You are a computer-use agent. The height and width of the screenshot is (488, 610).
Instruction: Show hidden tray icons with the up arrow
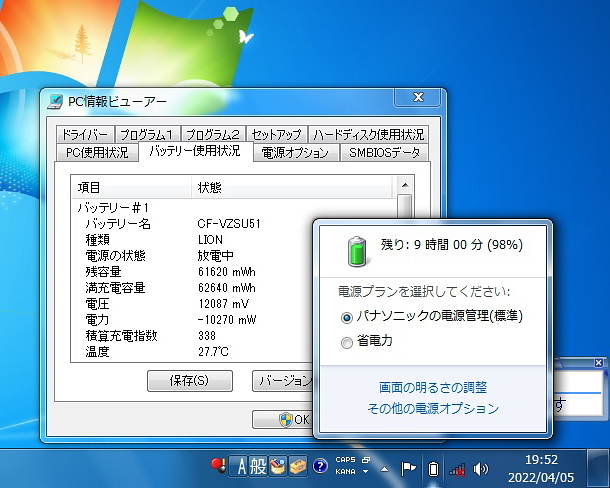tap(384, 469)
